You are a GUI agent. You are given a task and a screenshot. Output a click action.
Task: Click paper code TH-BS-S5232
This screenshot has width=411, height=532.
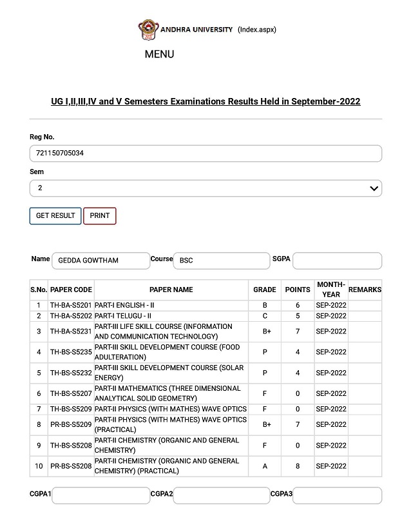[71, 373]
